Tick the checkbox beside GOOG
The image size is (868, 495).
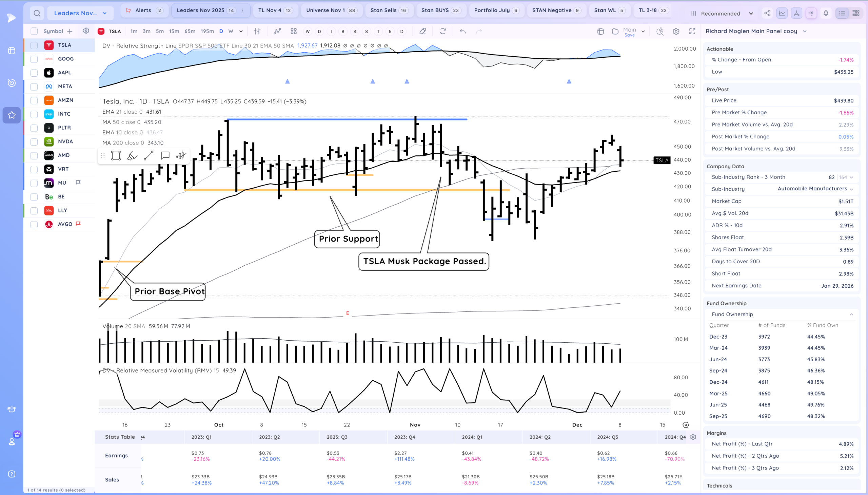[x=34, y=59]
